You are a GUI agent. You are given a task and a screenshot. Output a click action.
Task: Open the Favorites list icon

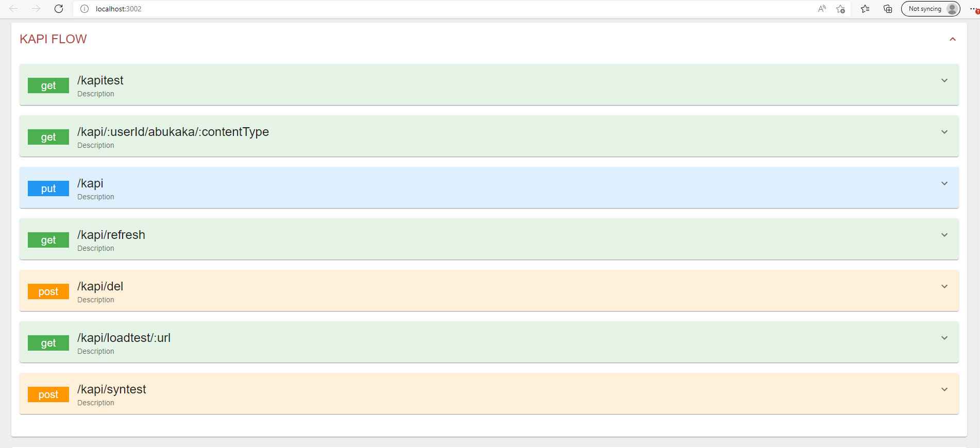(x=865, y=9)
